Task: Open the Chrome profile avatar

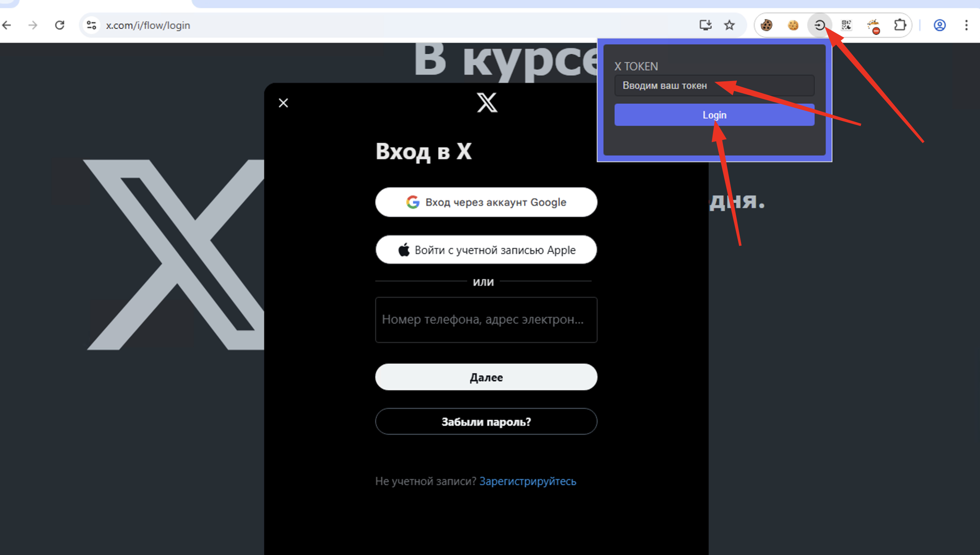Action: click(940, 25)
